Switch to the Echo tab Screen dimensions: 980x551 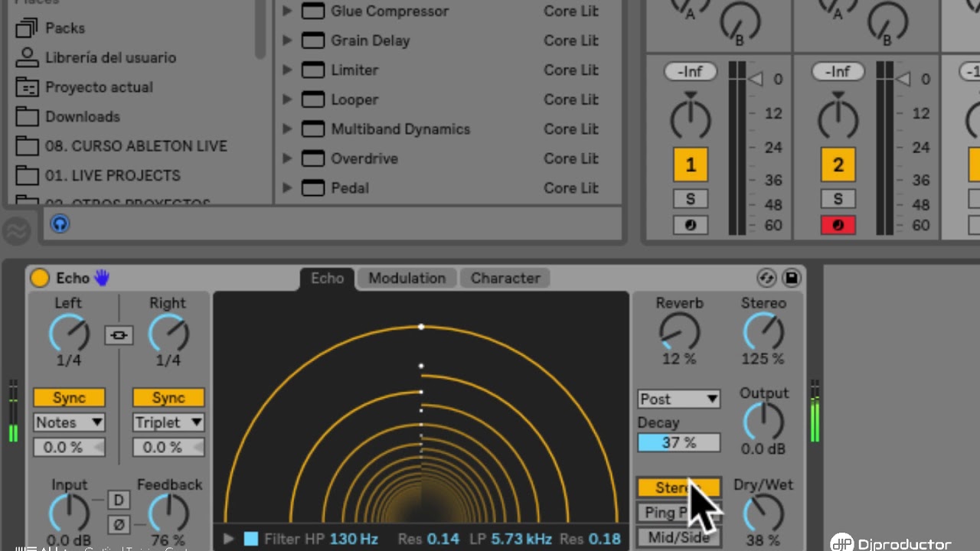[x=327, y=279]
